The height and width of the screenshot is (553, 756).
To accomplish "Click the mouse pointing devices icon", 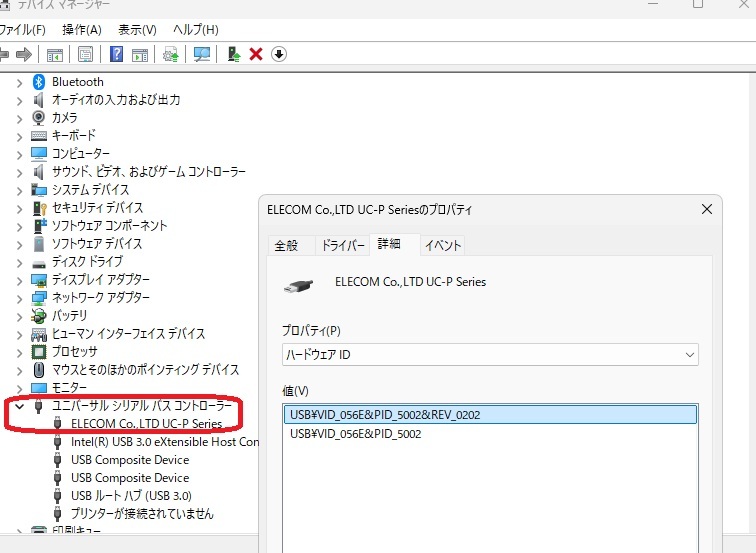I will pyautogui.click(x=39, y=370).
